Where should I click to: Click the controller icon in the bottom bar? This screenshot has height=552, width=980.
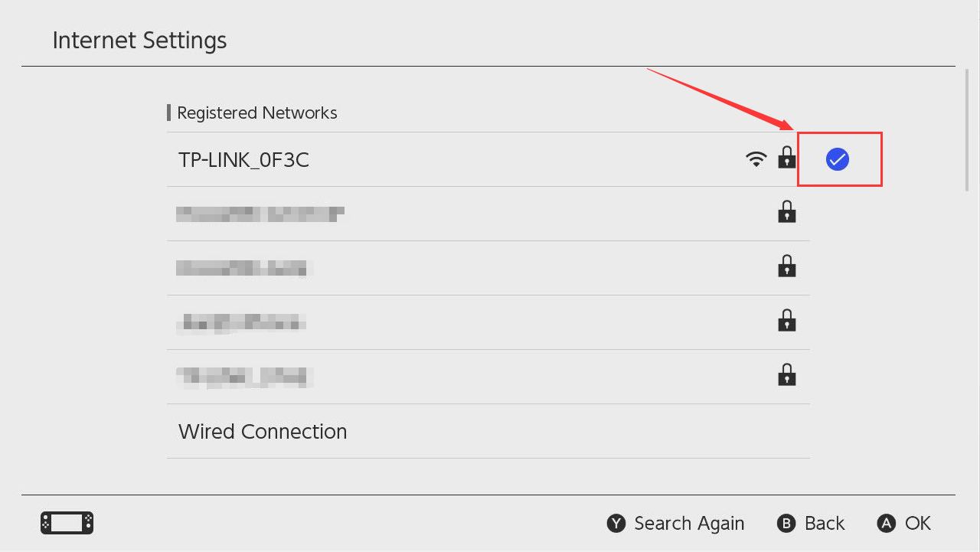pos(67,523)
